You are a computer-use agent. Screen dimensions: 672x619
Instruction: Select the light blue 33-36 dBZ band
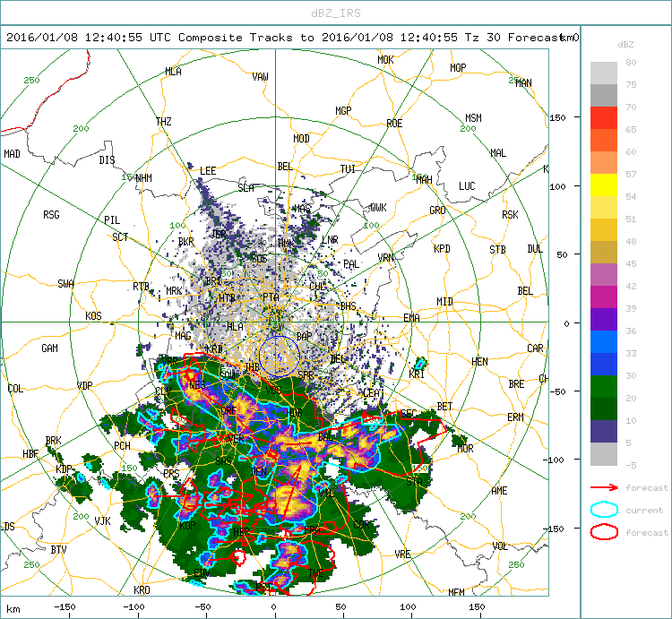604,341
